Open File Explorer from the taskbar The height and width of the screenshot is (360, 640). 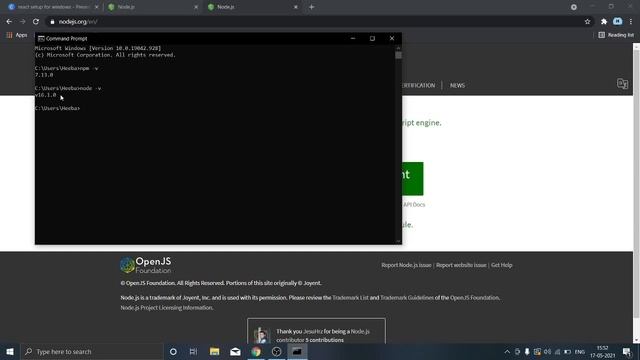214,351
